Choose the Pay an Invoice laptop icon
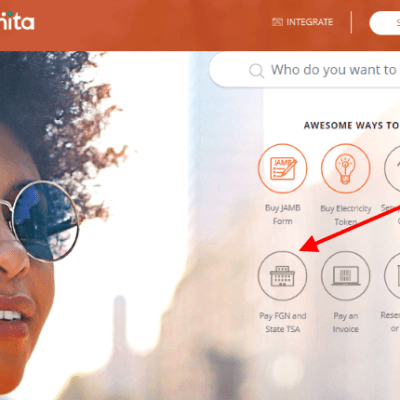Viewport: 400px width, 400px height. (345, 276)
